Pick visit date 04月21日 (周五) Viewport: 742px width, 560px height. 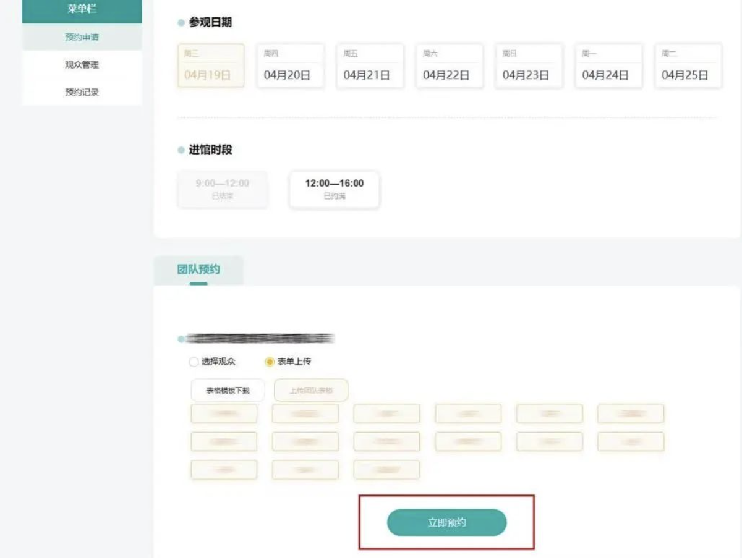(x=370, y=66)
